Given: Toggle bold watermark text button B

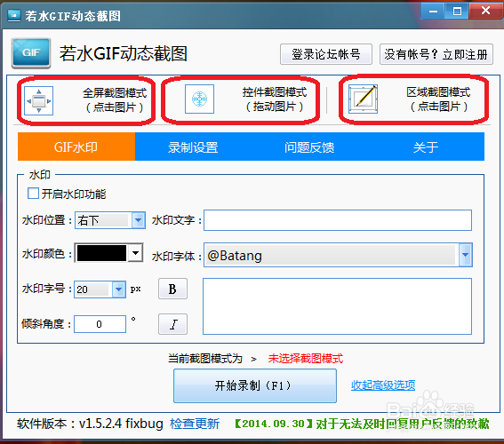Looking at the screenshot, I should (x=172, y=289).
